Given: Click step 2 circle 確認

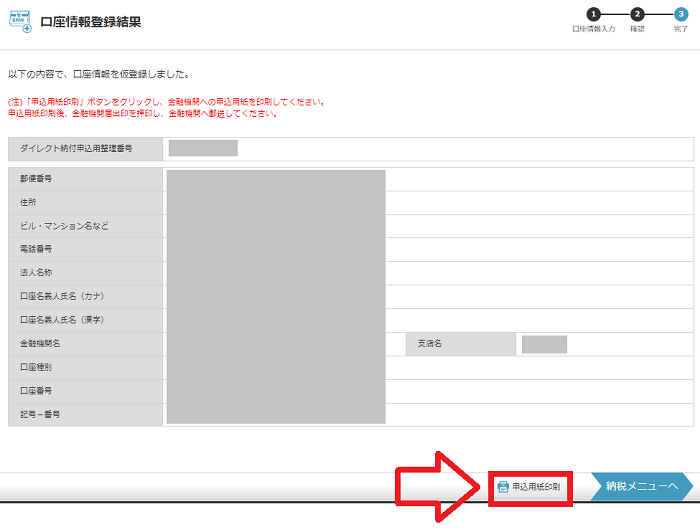Looking at the screenshot, I should click(x=637, y=15).
